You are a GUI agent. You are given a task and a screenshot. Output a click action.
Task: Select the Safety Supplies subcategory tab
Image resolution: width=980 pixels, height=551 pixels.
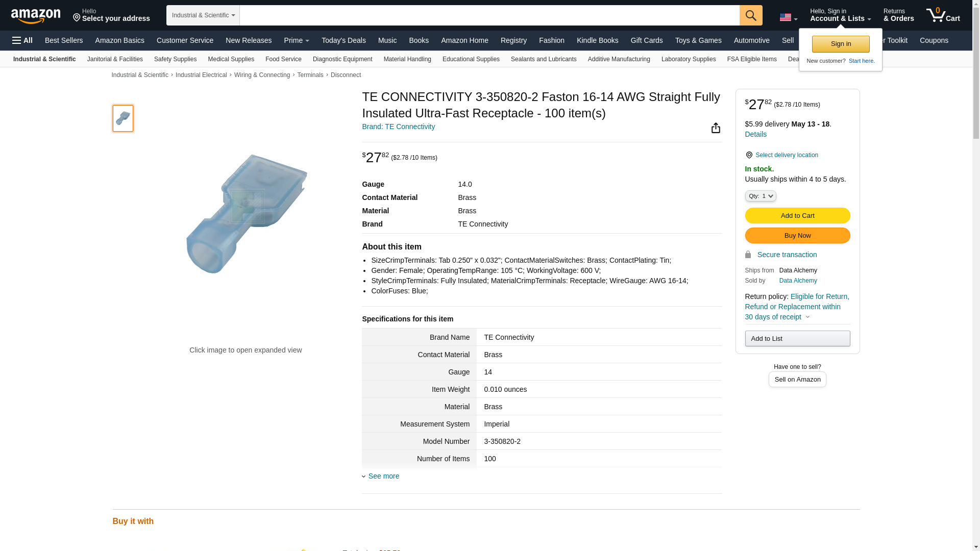(175, 59)
